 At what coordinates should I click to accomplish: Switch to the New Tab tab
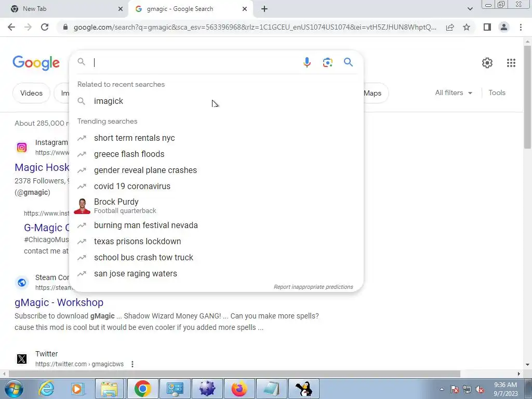[64, 9]
